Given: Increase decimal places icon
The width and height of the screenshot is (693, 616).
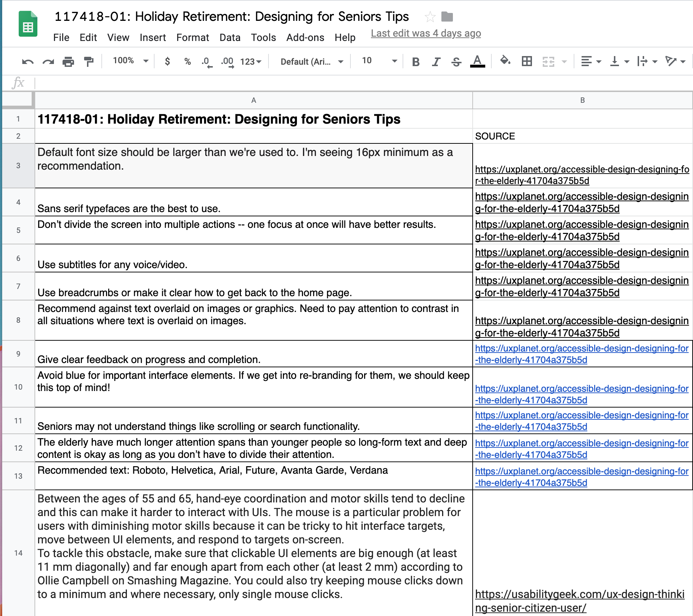Looking at the screenshot, I should 227,62.
